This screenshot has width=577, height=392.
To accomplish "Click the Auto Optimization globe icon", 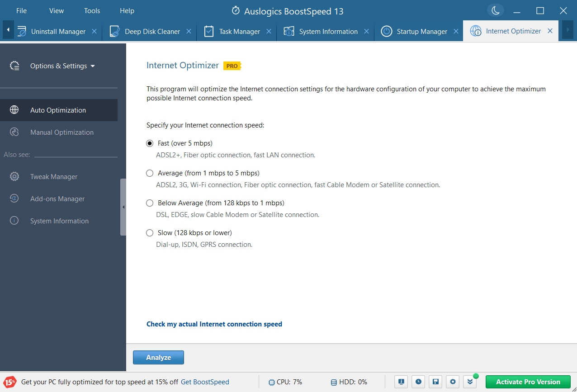I will (x=14, y=110).
